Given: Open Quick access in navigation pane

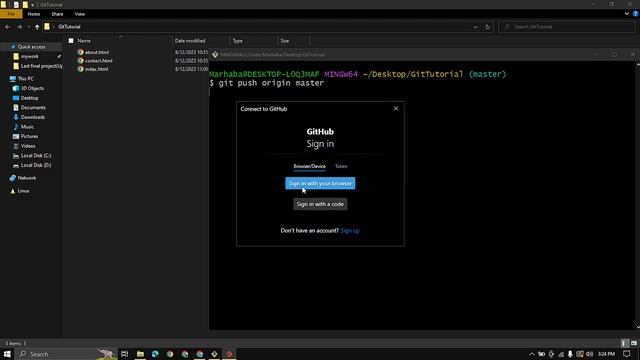Looking at the screenshot, I should tap(31, 47).
